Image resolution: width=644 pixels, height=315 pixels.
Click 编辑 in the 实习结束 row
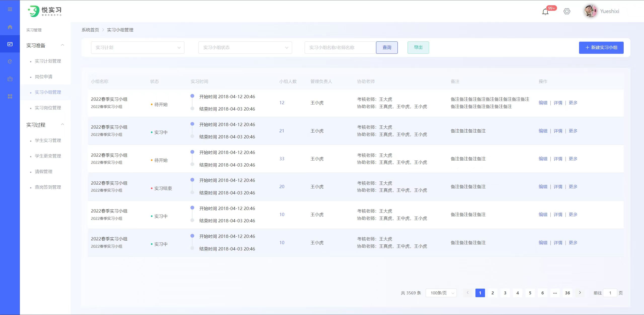pos(543,187)
